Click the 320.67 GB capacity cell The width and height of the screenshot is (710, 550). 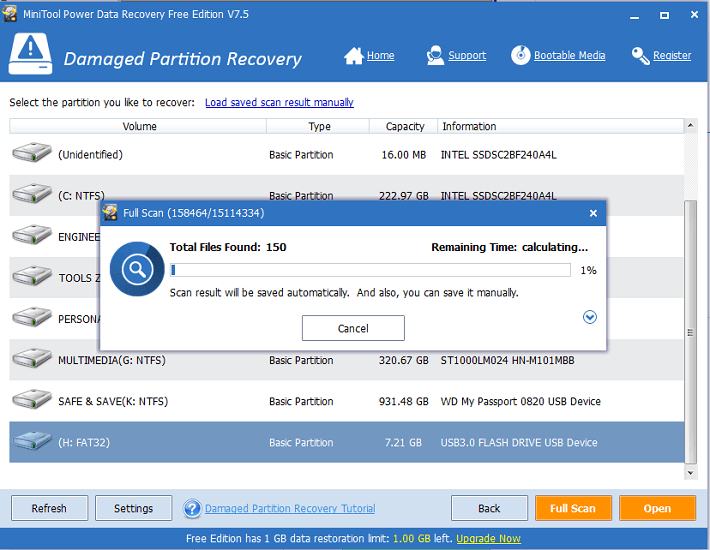tap(403, 360)
